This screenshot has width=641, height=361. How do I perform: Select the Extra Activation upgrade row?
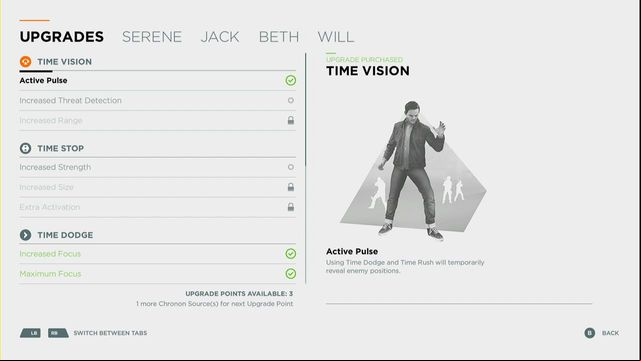pos(157,207)
